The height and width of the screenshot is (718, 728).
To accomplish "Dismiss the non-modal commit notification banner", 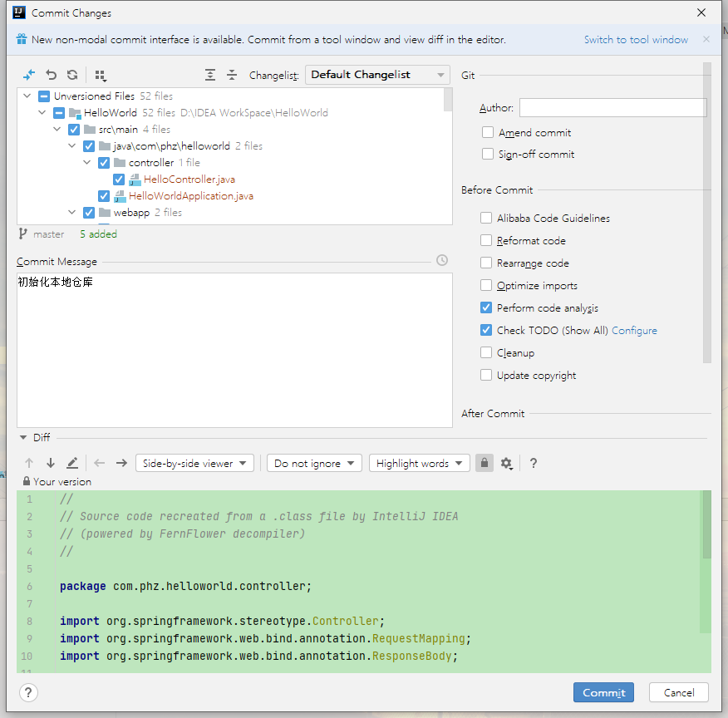I will [x=706, y=39].
